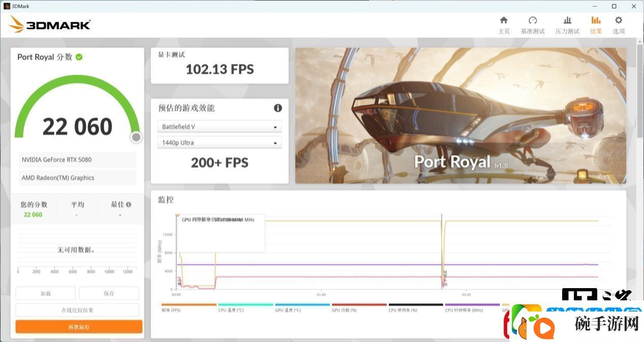Screen dimensions: 644x342
Task: Click the 3DMark app icon in title bar
Action: pos(7,6)
